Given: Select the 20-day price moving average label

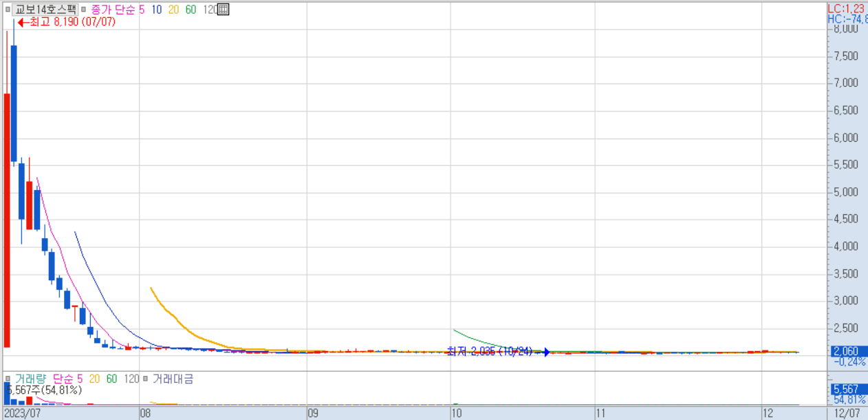Looking at the screenshot, I should [x=174, y=10].
